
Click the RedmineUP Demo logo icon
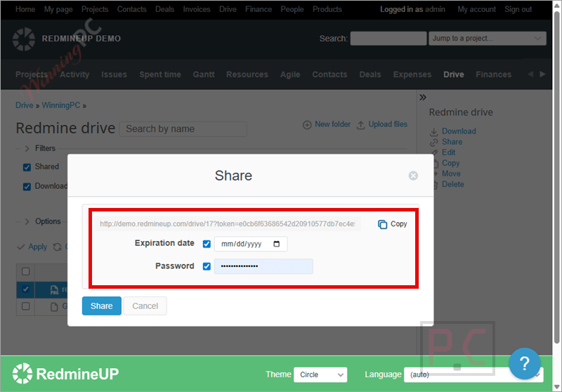pos(24,39)
